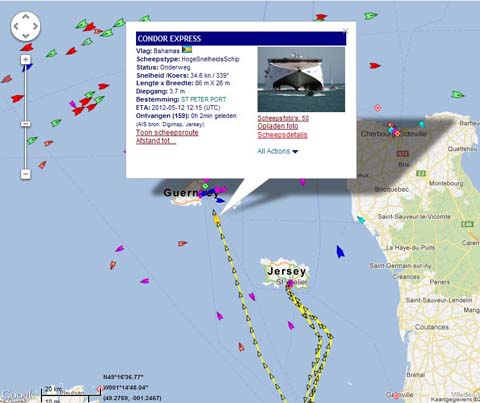480x403 pixels.
Task: Click the pan up arrow on navigation control
Action: click(26, 17)
